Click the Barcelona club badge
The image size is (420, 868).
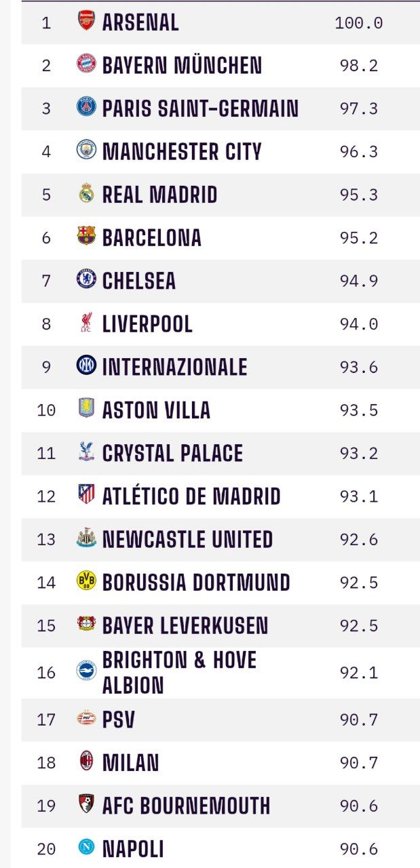tap(86, 236)
